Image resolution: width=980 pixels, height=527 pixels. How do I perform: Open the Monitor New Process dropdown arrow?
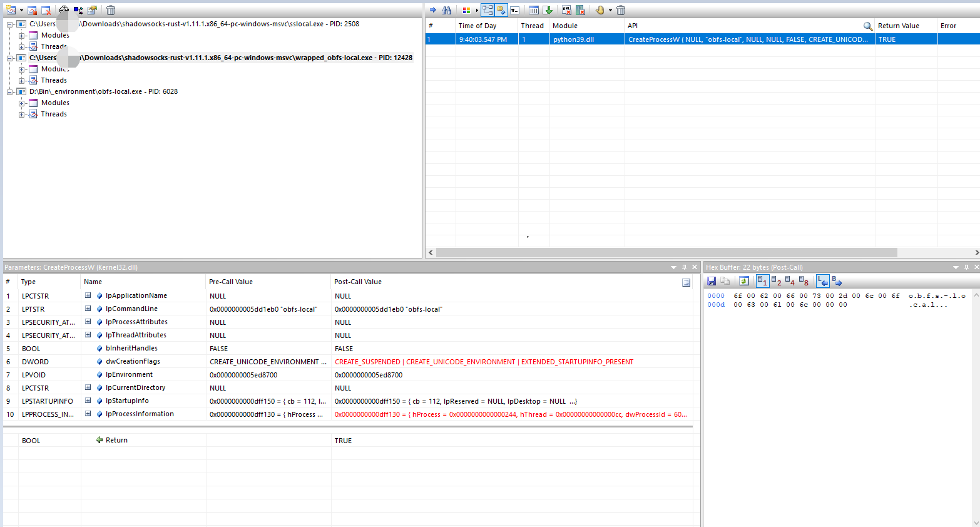21,10
